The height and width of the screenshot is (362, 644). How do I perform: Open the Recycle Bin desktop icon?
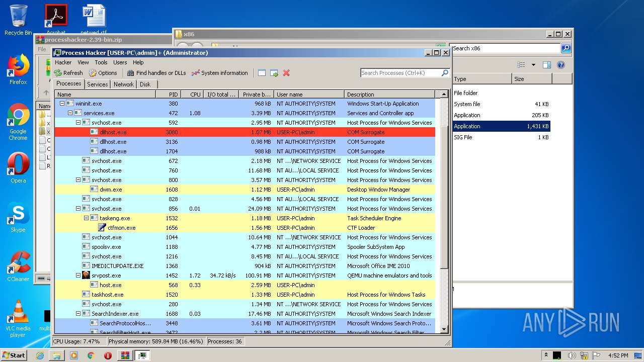pyautogui.click(x=18, y=20)
